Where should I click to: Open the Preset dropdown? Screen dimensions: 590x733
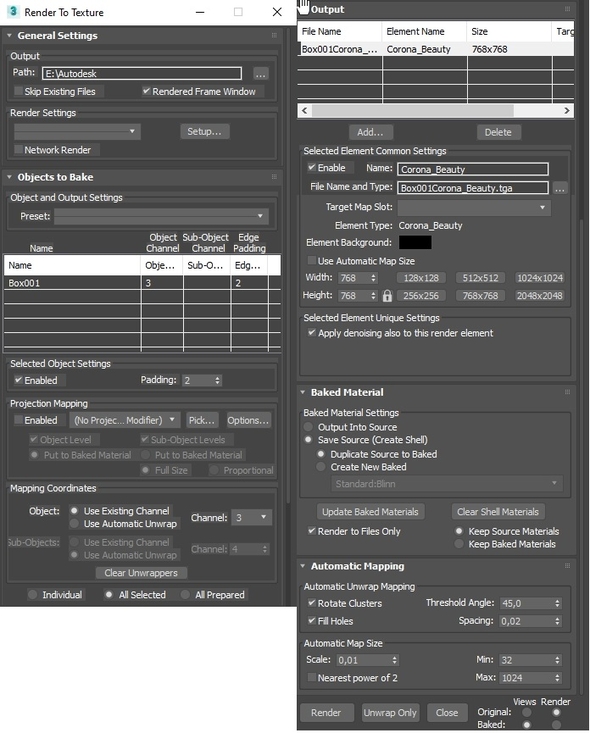click(161, 216)
